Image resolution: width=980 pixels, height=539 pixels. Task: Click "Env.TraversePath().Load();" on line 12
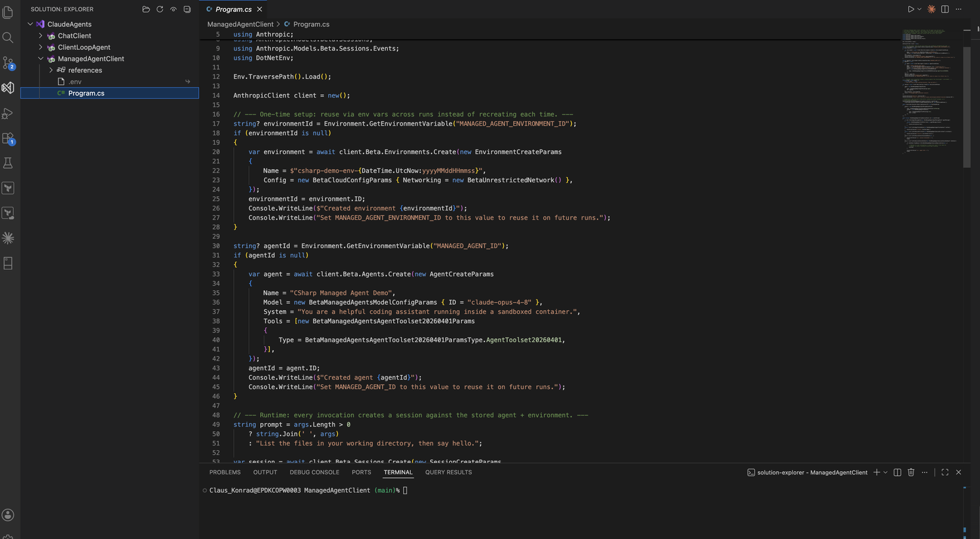point(282,77)
